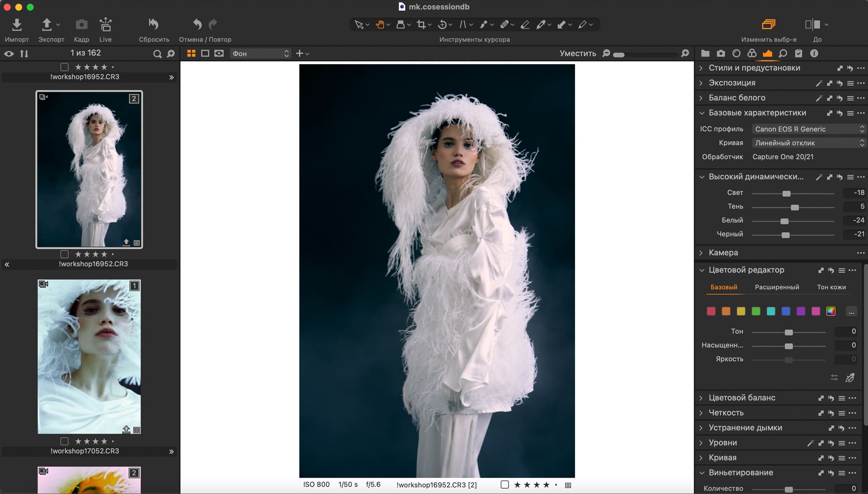Click the Before/After (До) compare icon
The width and height of the screenshot is (868, 494).
[x=812, y=24]
